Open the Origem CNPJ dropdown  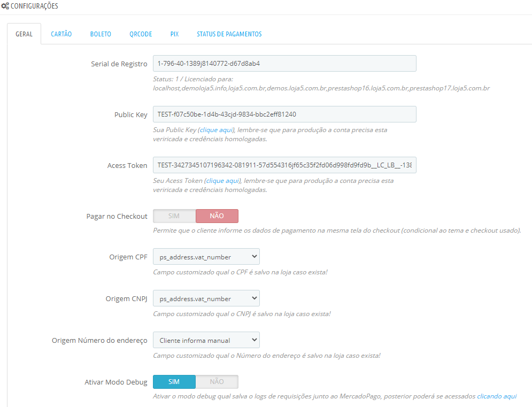tap(206, 298)
